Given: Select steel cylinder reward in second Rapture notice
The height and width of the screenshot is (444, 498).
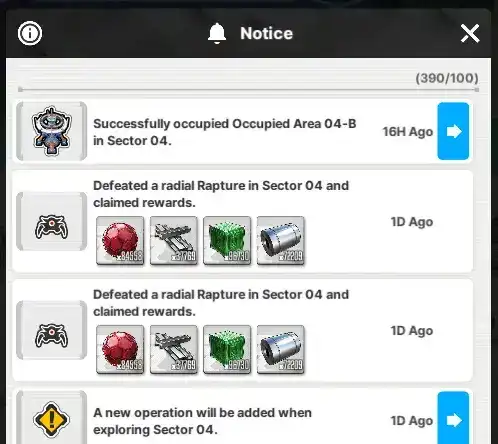Looking at the screenshot, I should tap(281, 349).
